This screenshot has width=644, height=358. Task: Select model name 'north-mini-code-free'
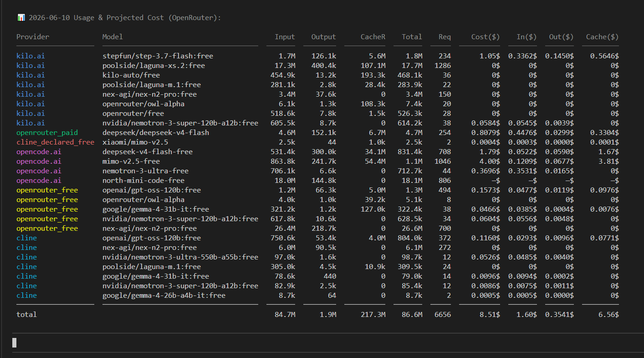click(143, 181)
